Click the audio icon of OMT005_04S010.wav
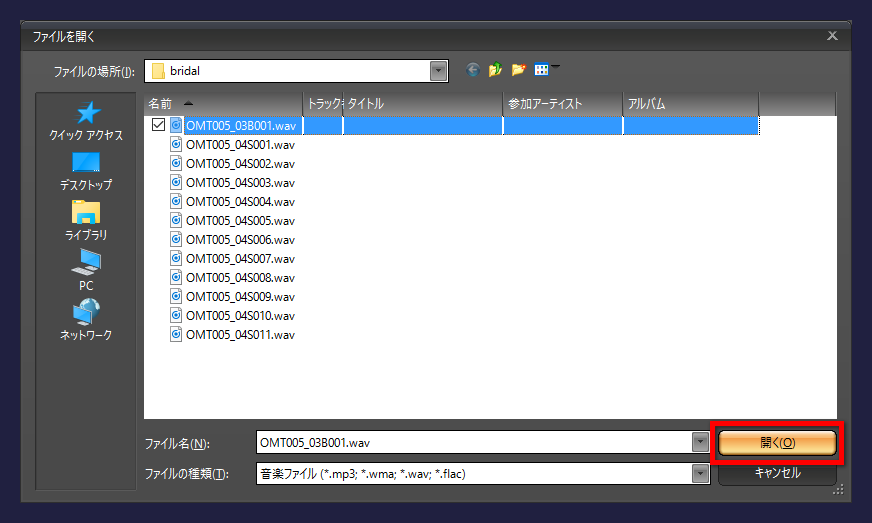Screen dimensions: 872x523 [x=176, y=315]
